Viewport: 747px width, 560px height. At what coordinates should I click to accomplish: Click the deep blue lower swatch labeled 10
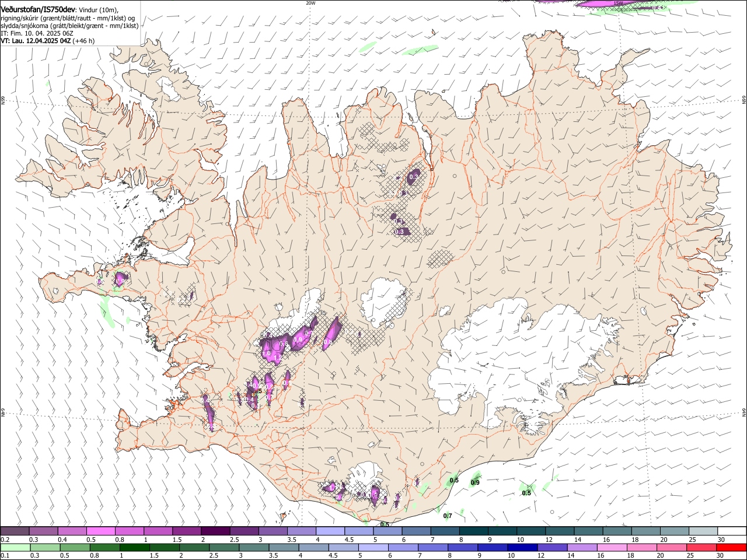523,547
